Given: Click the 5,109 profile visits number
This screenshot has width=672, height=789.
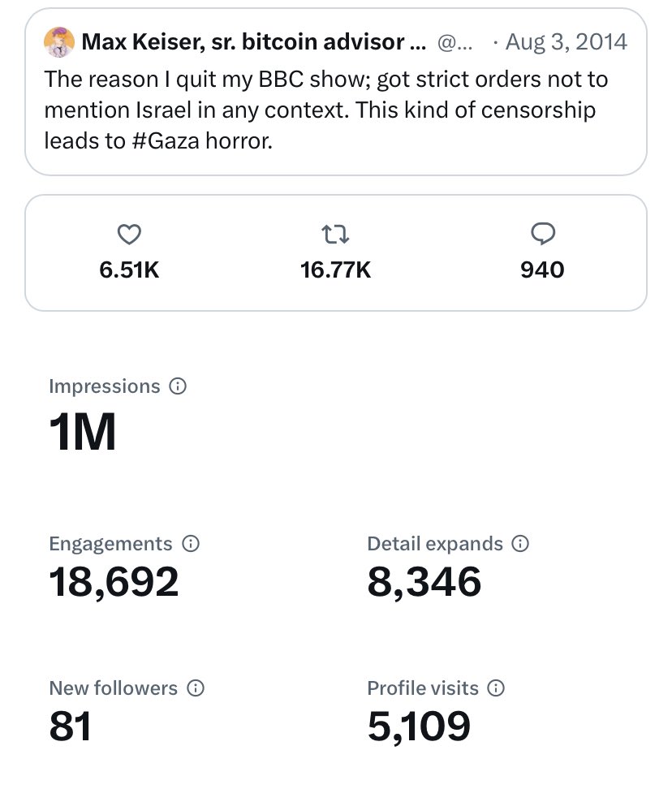Looking at the screenshot, I should (x=419, y=726).
